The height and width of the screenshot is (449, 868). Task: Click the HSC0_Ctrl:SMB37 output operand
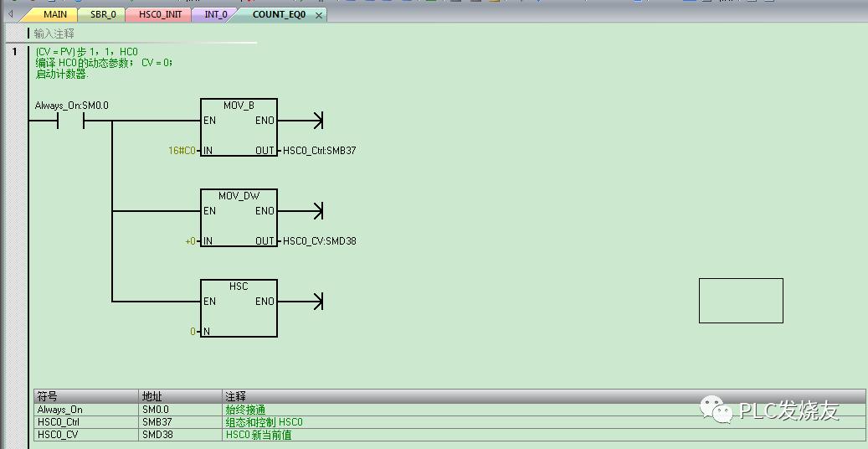[321, 151]
